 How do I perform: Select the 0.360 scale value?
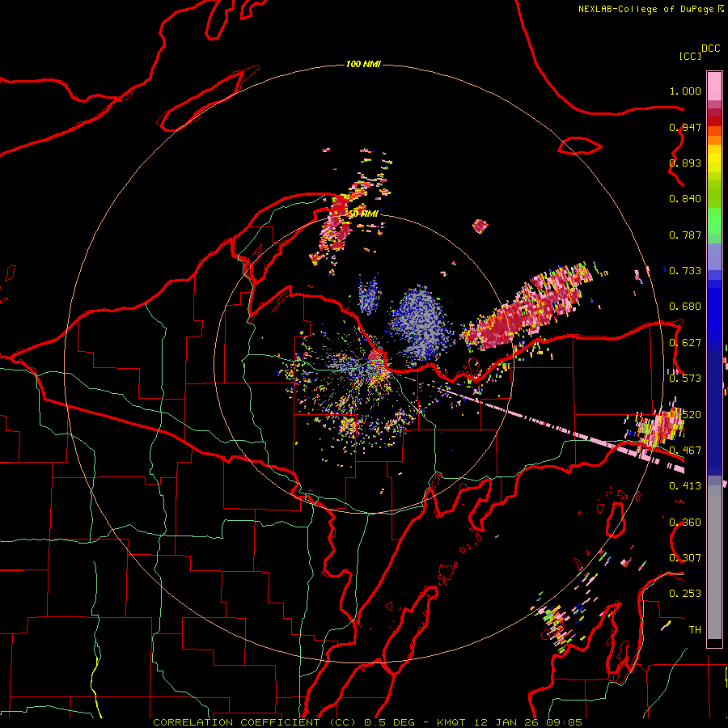[685, 522]
